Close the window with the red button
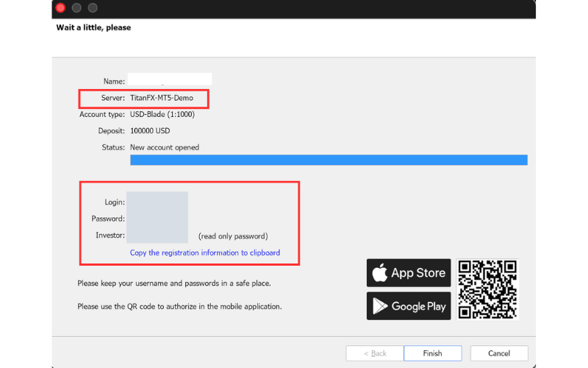Viewport: 588px width, 368px height. pos(60,8)
